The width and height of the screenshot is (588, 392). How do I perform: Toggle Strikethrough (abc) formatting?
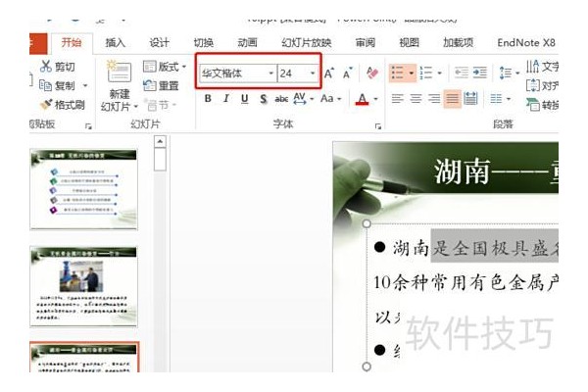tap(281, 99)
